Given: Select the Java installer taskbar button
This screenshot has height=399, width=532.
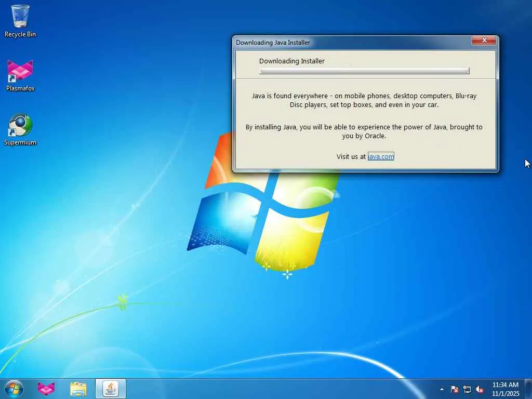Looking at the screenshot, I should pyautogui.click(x=111, y=389).
